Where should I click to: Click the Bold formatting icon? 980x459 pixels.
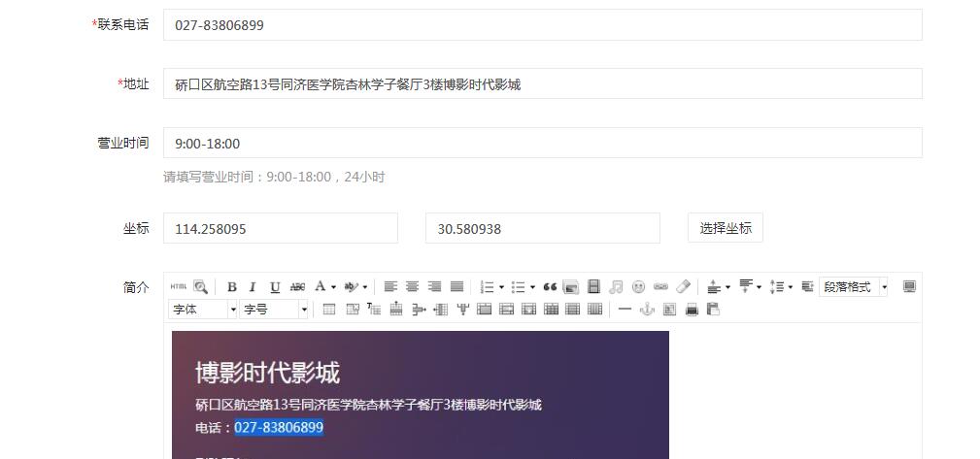(232, 287)
